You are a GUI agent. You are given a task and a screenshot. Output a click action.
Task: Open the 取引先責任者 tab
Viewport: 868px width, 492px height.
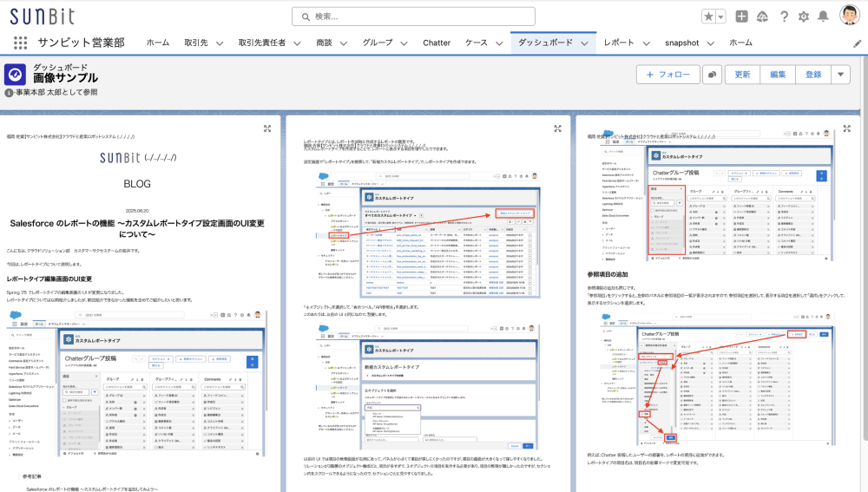[262, 43]
